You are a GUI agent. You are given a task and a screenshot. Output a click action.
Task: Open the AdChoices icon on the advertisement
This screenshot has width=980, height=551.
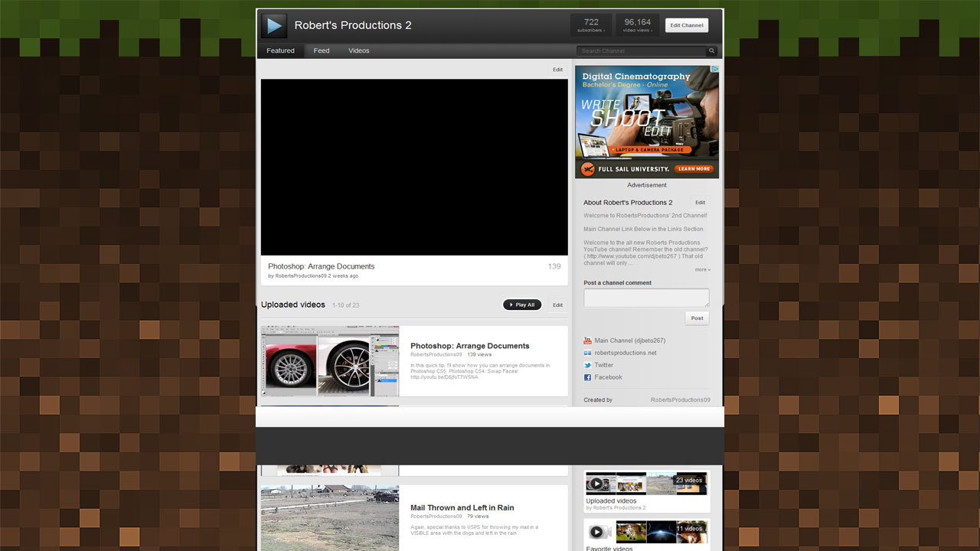(714, 70)
